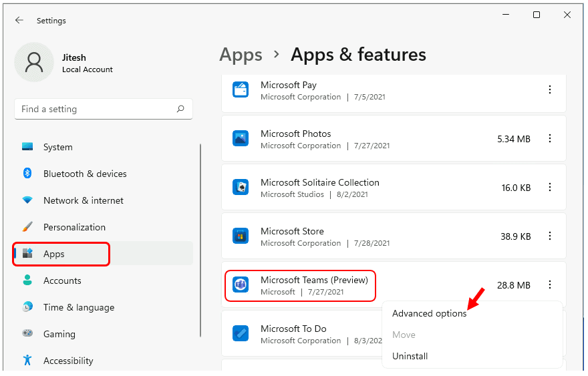588x376 pixels.
Task: Click the Apps sidebar icon
Action: tap(27, 253)
